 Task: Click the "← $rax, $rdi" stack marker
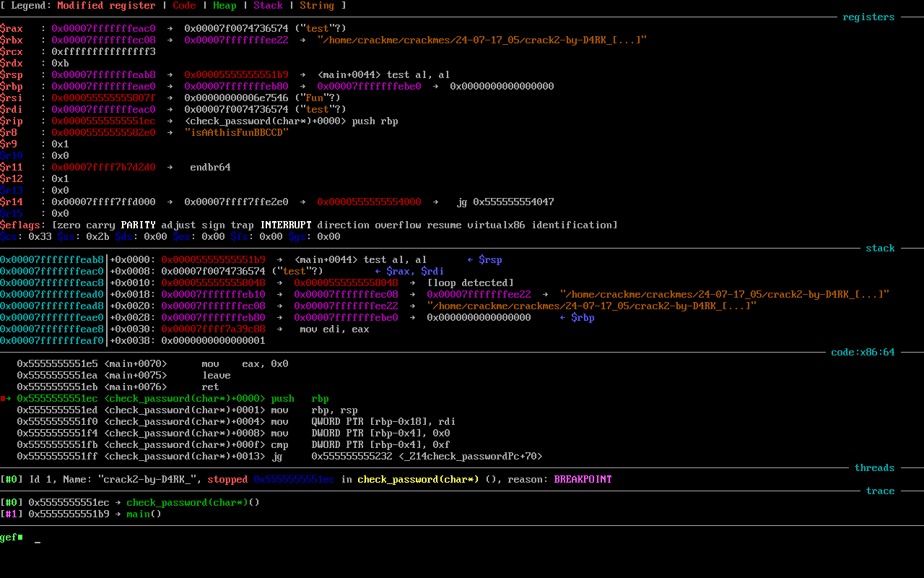coord(409,272)
